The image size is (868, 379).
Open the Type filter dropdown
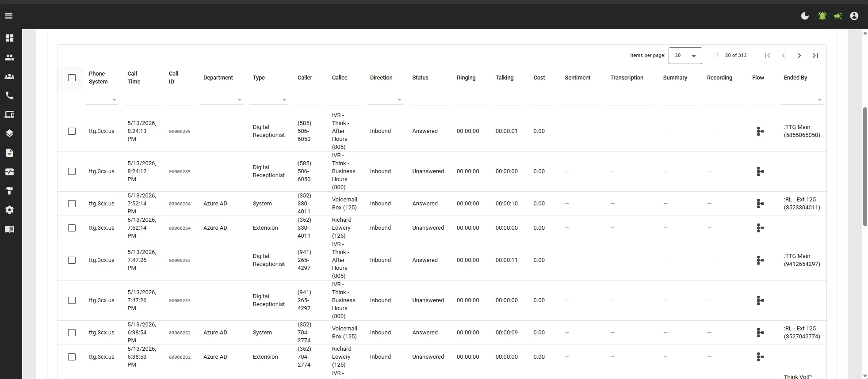click(268, 100)
